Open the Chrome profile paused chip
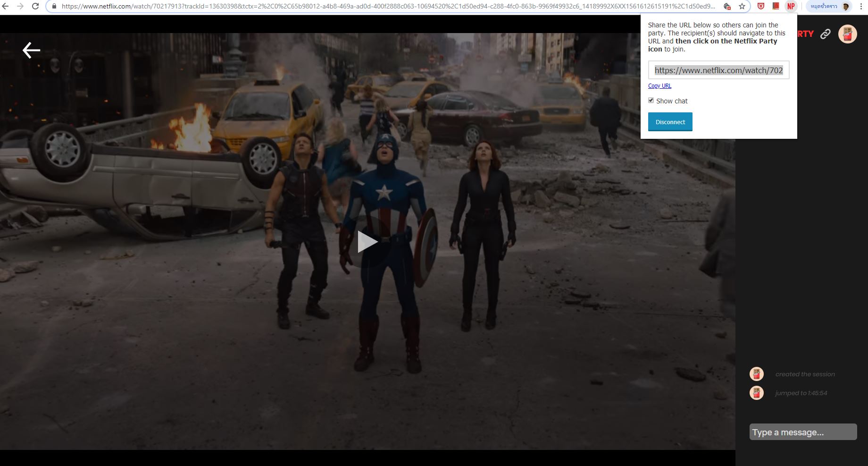 point(830,7)
